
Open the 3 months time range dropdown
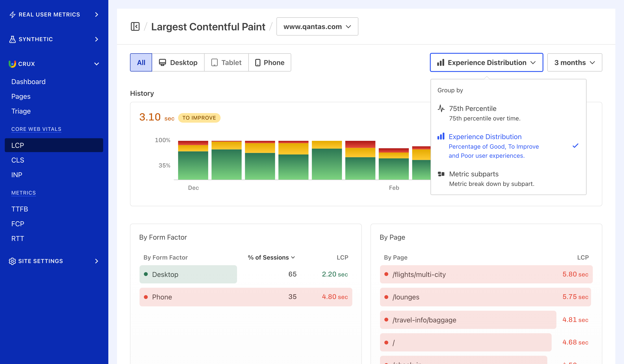[x=574, y=62]
